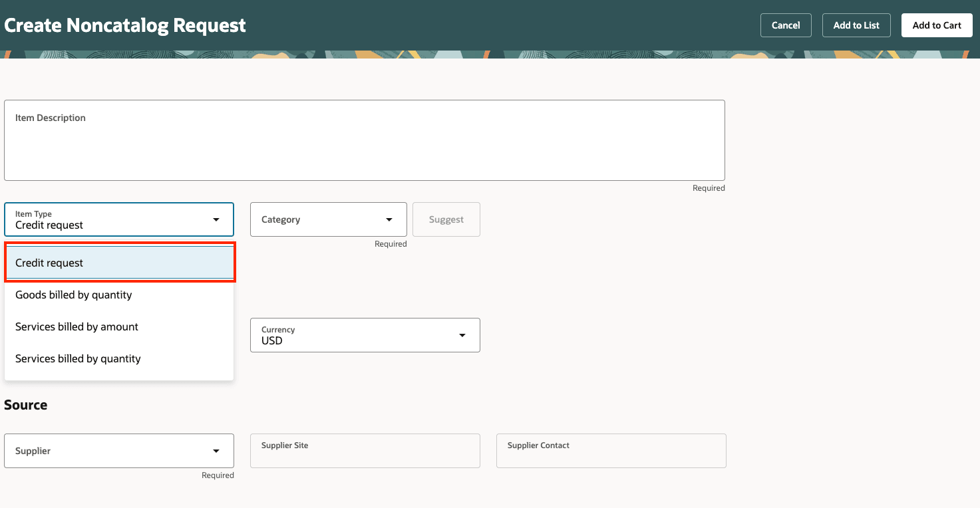Click the Currency dropdown chevron

(x=462, y=334)
